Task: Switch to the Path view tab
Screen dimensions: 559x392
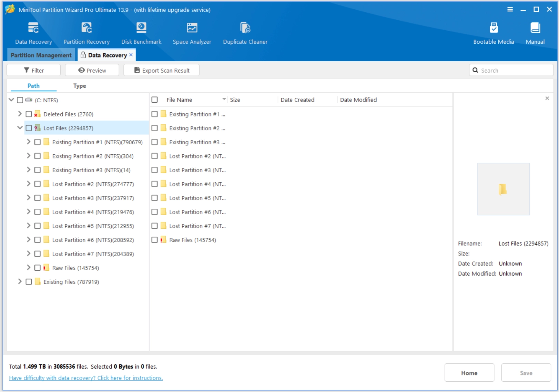Action: click(x=33, y=86)
